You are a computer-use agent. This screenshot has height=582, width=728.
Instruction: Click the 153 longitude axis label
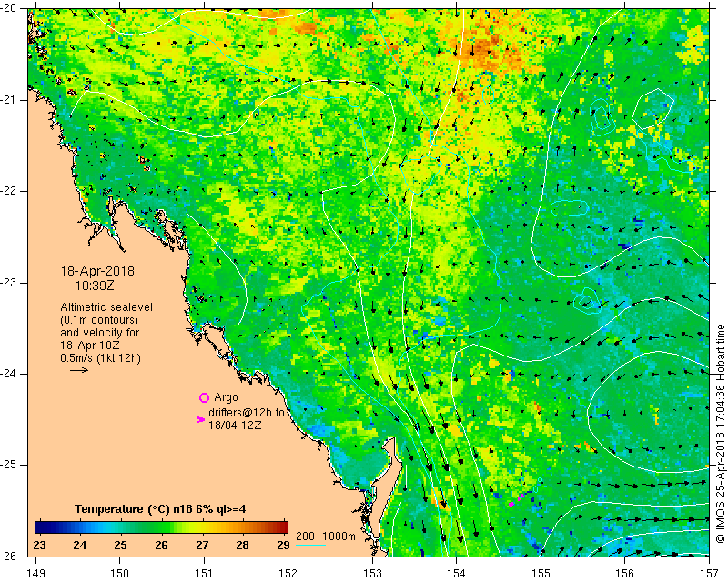click(x=372, y=574)
